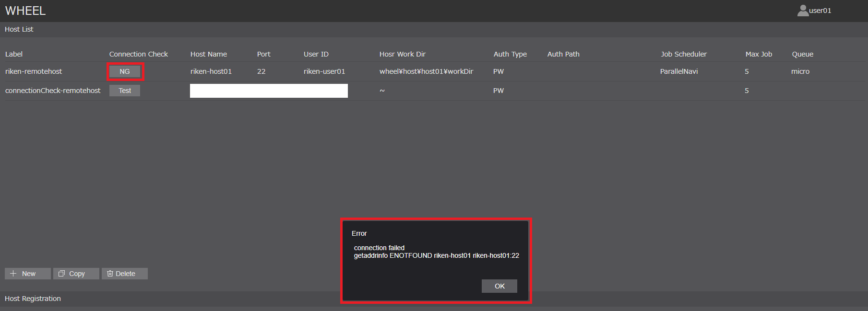Image resolution: width=868 pixels, height=311 pixels.
Task: Click the Auth Type column header
Action: [x=510, y=54]
